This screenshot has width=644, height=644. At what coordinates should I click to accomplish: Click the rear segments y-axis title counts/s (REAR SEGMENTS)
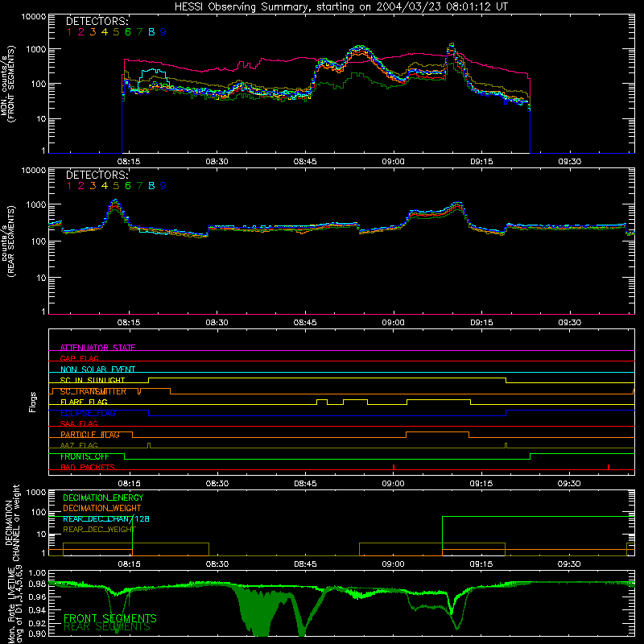pos(8,242)
